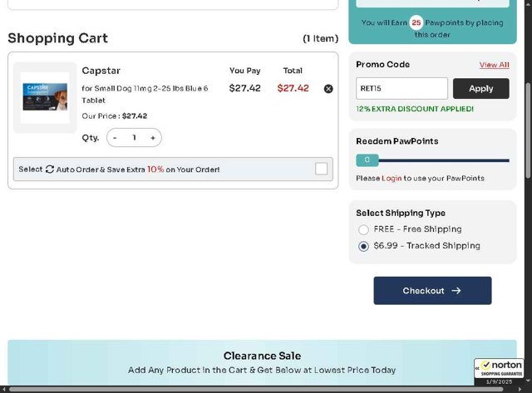Click the red Total $27.42 amount
Screen dimensions: 532x393
pos(293,88)
